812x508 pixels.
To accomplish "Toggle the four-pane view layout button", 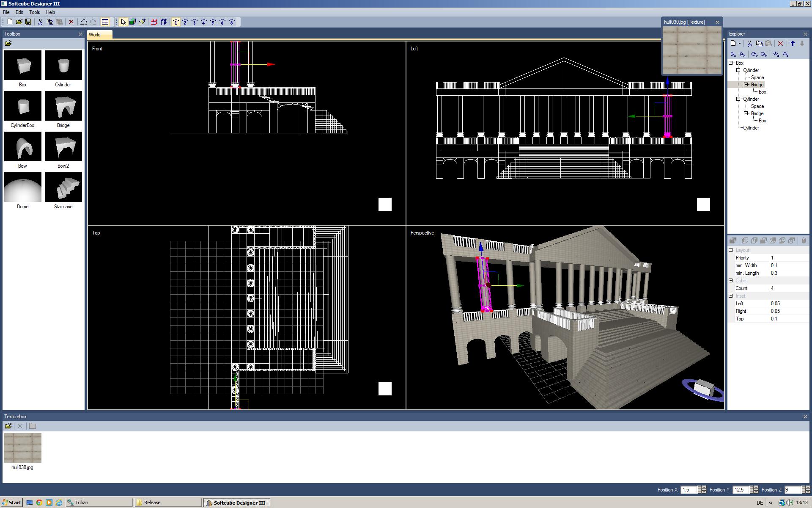I will [105, 22].
